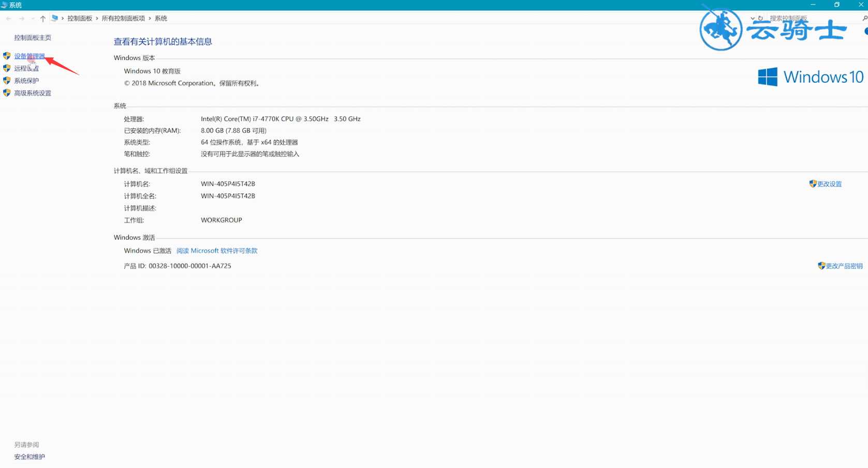Click the shield icon beside 系统保护

(x=7, y=81)
